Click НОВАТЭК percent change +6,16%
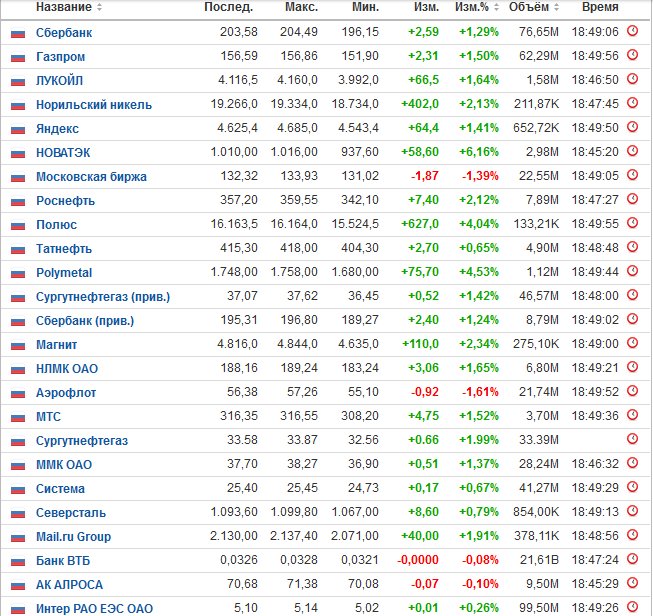 point(479,152)
